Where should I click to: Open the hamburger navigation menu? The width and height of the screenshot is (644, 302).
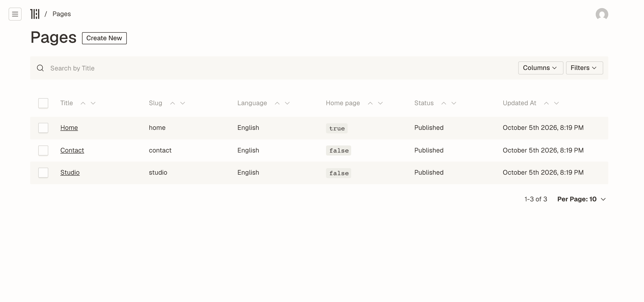point(15,14)
